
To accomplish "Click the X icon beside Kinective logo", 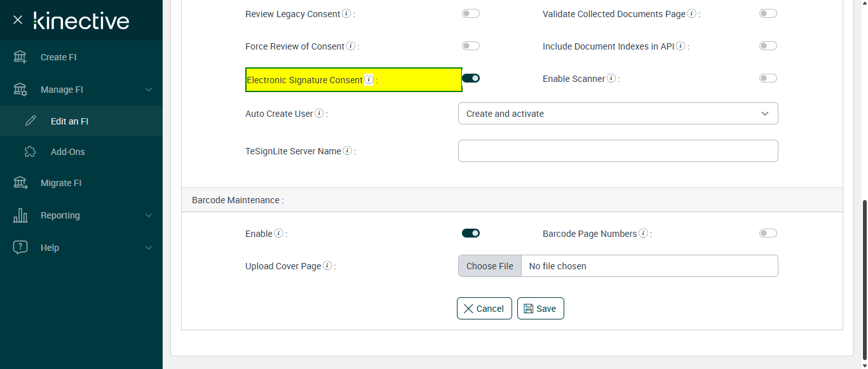I will [x=18, y=20].
